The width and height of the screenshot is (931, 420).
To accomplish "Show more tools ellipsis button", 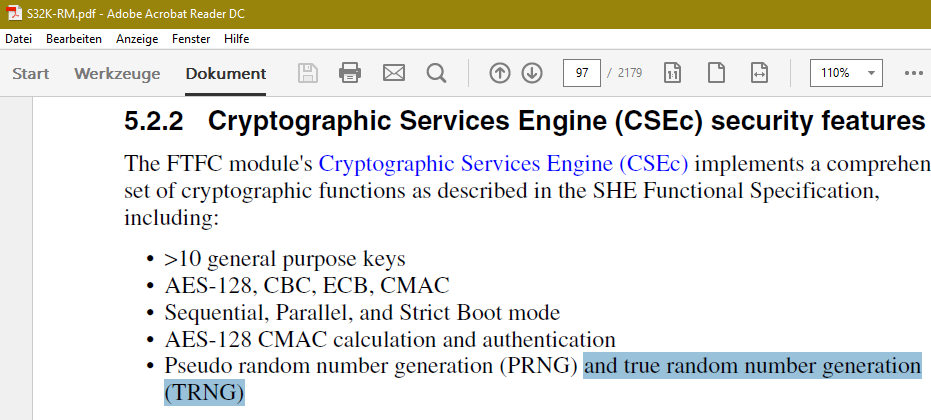I will pyautogui.click(x=913, y=73).
